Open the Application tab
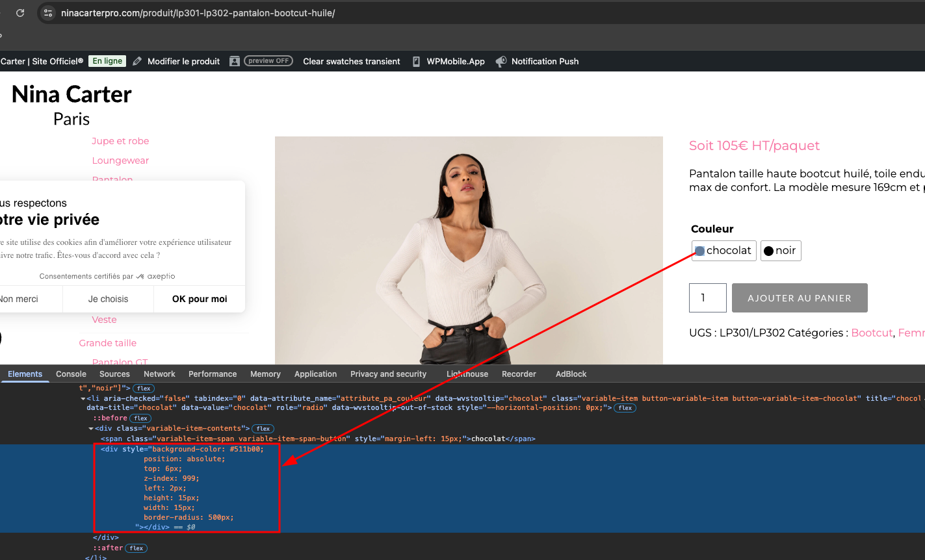 point(315,374)
